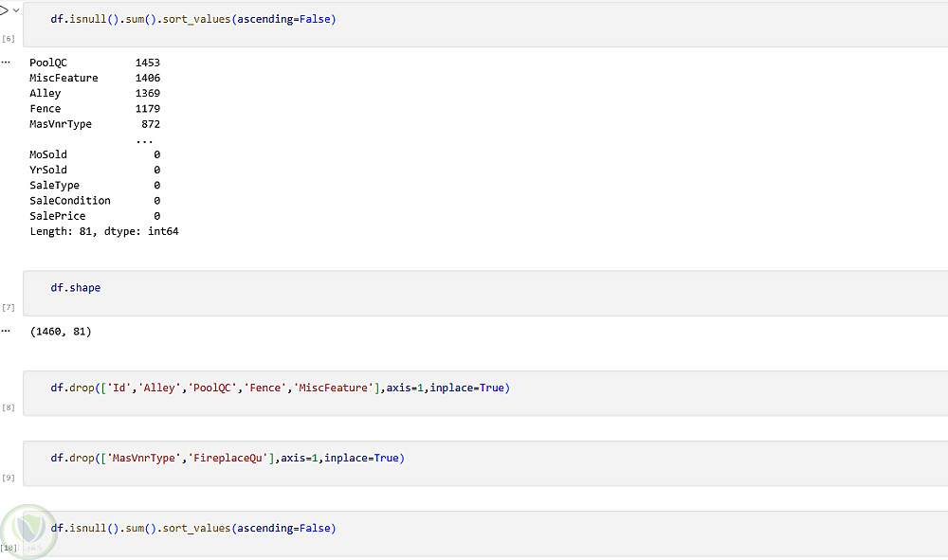
Task: Click the PoolQC 1453 output row
Action: (95, 63)
